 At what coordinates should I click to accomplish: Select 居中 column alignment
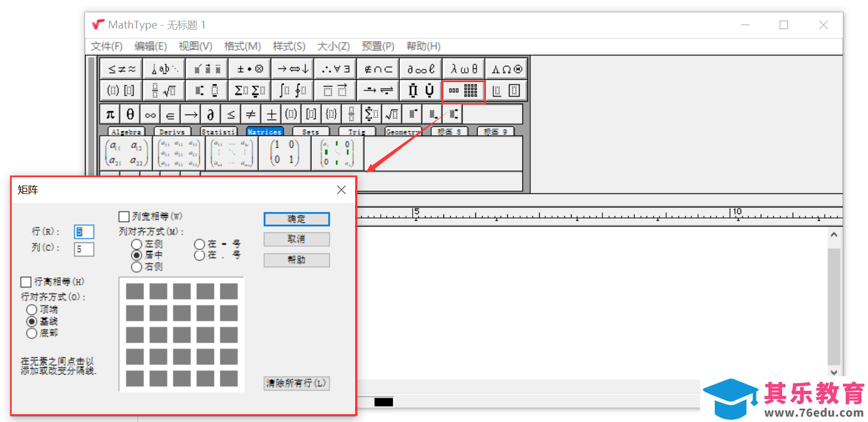[x=136, y=255]
